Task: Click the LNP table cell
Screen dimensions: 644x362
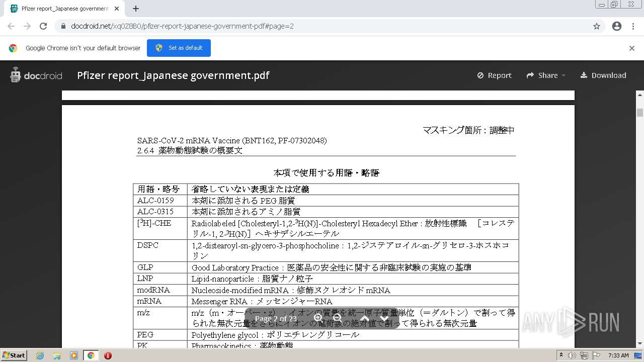Action: [160, 279]
